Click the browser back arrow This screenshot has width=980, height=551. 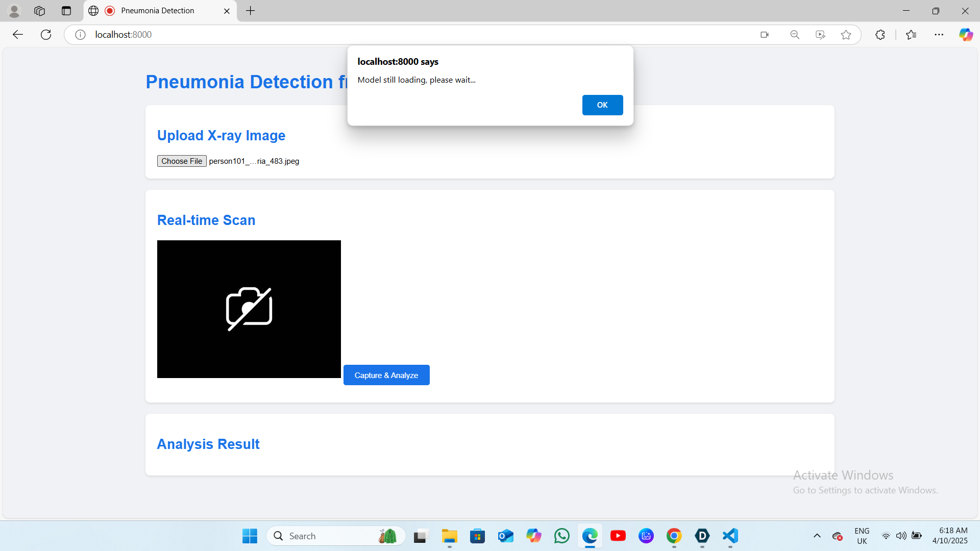[18, 35]
